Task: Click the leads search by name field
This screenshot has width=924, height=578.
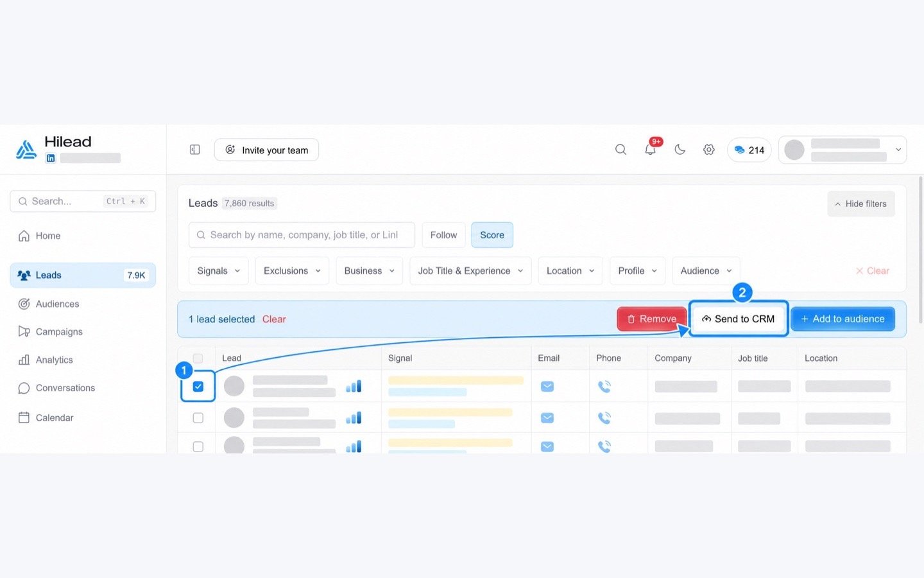Action: click(302, 235)
